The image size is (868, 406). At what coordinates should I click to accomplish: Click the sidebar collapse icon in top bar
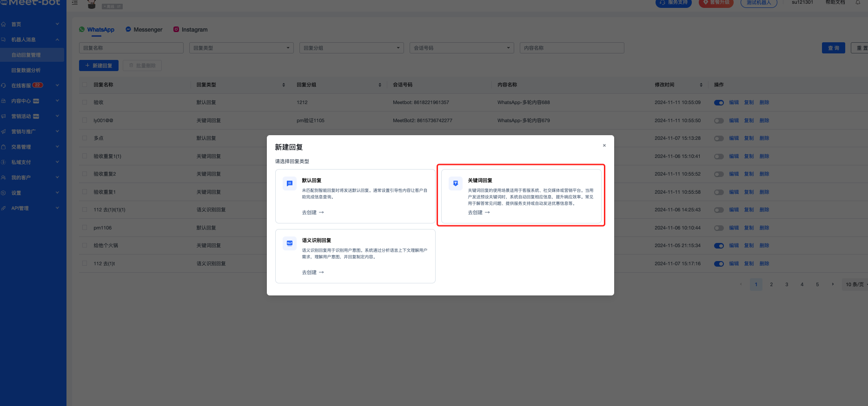[75, 3]
